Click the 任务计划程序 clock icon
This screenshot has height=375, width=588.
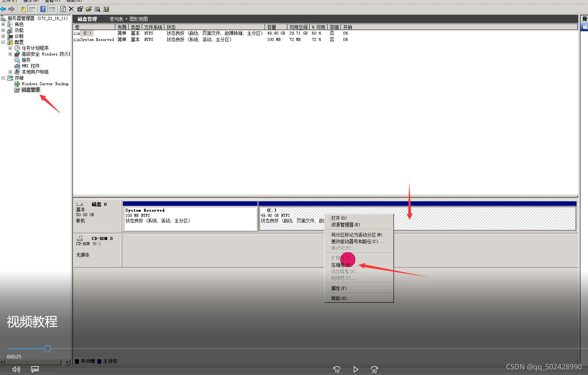[17, 48]
